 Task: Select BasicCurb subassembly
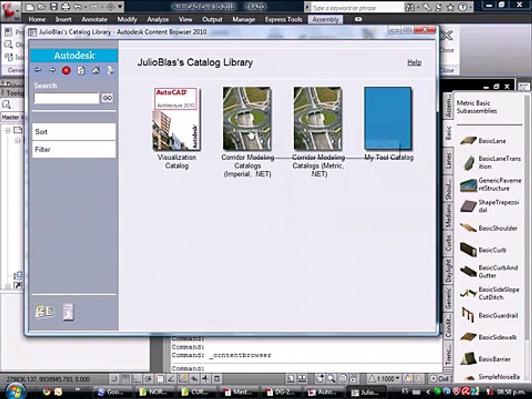[483, 250]
